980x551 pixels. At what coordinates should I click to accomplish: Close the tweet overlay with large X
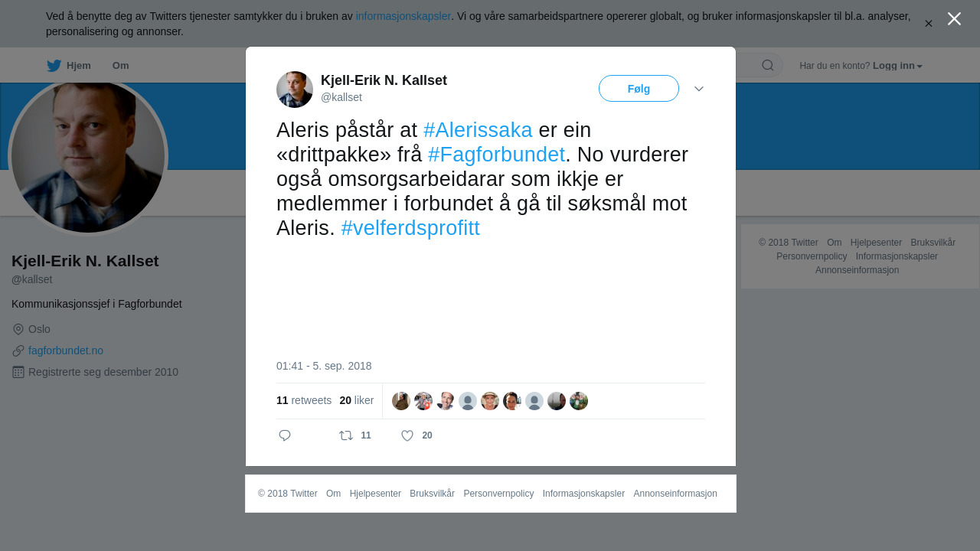coord(954,18)
